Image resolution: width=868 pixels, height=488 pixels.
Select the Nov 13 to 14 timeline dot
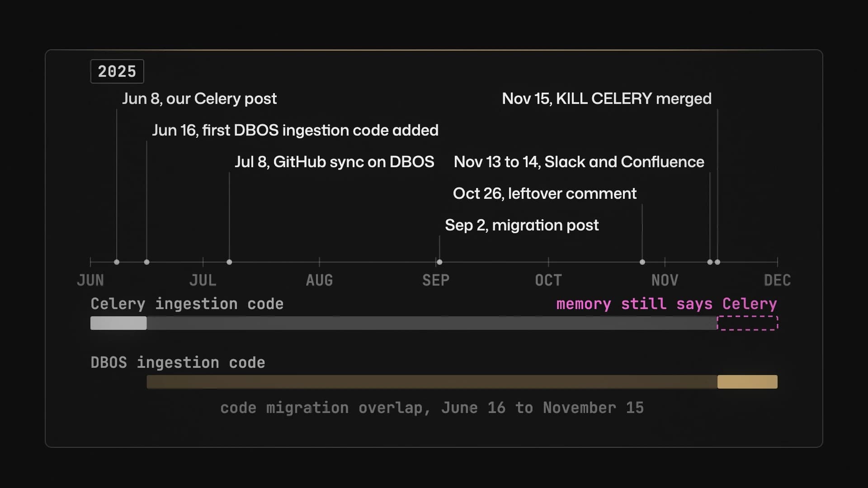click(x=710, y=262)
